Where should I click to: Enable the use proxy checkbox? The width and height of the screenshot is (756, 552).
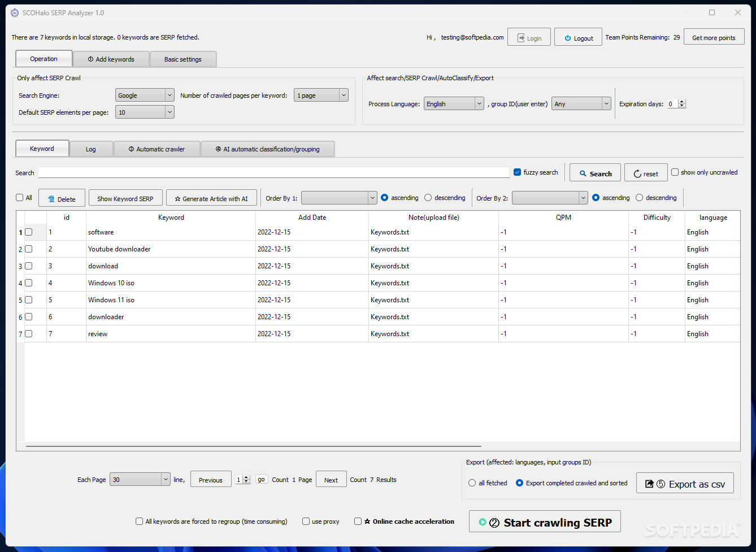click(x=306, y=521)
